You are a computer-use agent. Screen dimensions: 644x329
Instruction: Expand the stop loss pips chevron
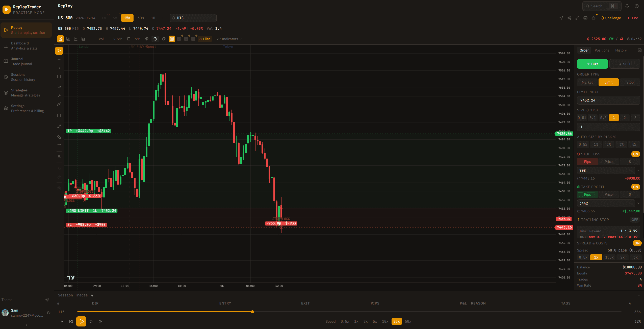pyautogui.click(x=638, y=170)
